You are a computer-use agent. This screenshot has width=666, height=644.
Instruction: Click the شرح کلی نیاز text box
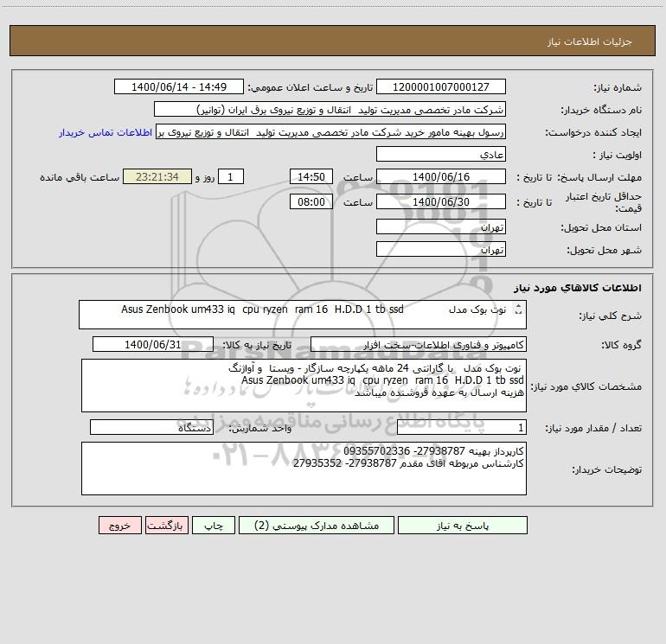pyautogui.click(x=303, y=315)
